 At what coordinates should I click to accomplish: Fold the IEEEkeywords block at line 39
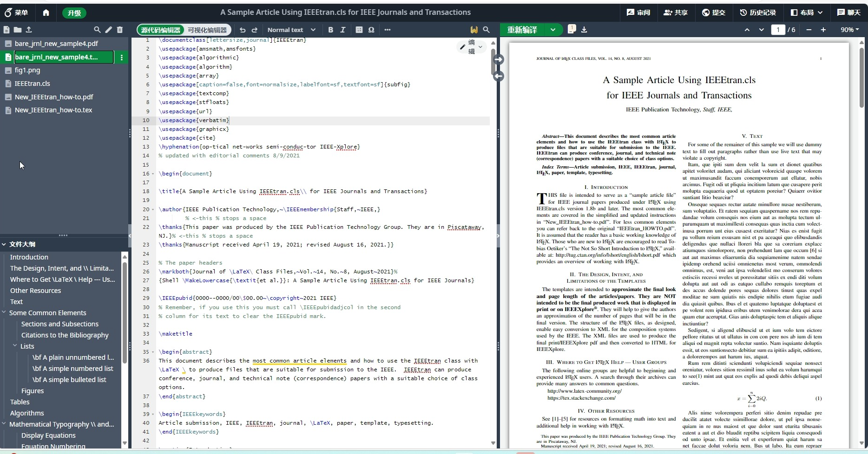(153, 414)
